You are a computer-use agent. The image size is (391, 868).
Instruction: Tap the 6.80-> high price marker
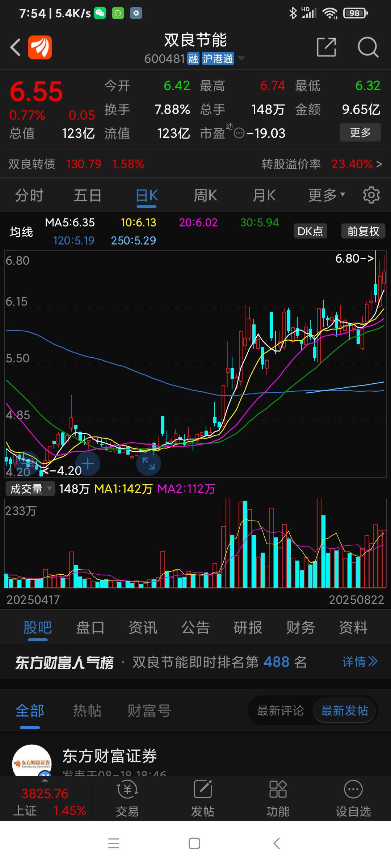[355, 259]
